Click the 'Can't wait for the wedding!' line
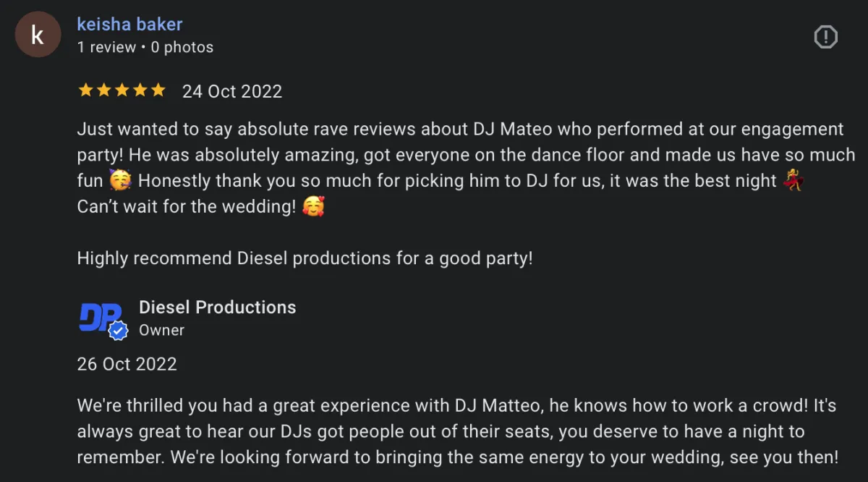Screen dimensions: 868x482 tap(187, 206)
